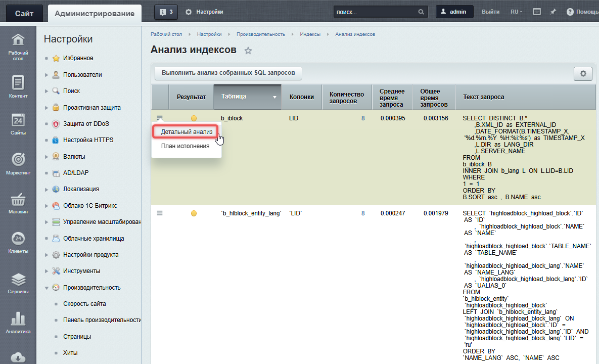Choose План исполнения menu item
This screenshot has width=599, height=364.
tap(185, 146)
